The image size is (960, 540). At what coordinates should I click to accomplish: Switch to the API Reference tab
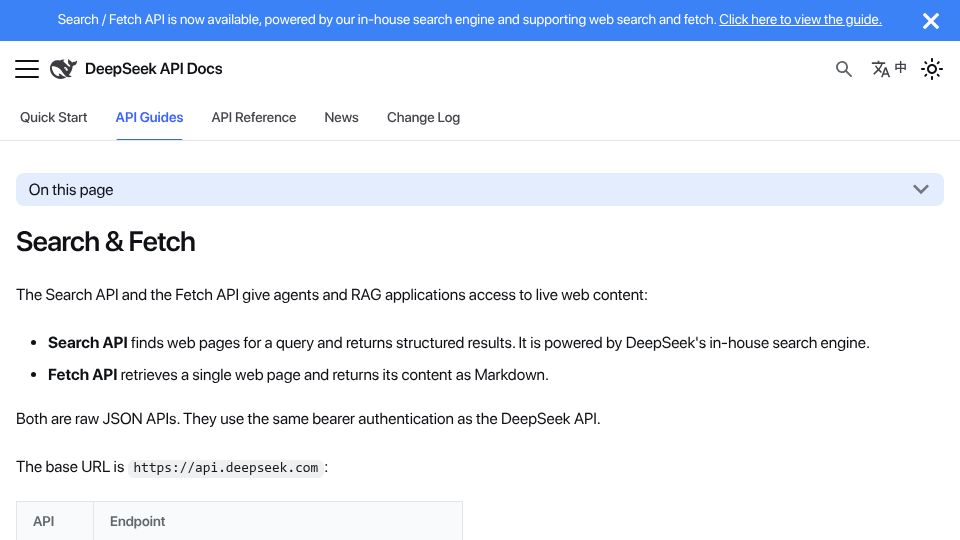253,118
